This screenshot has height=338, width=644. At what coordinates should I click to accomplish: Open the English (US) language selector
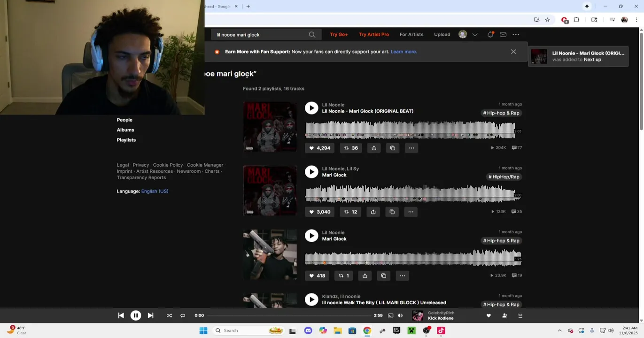pyautogui.click(x=155, y=191)
